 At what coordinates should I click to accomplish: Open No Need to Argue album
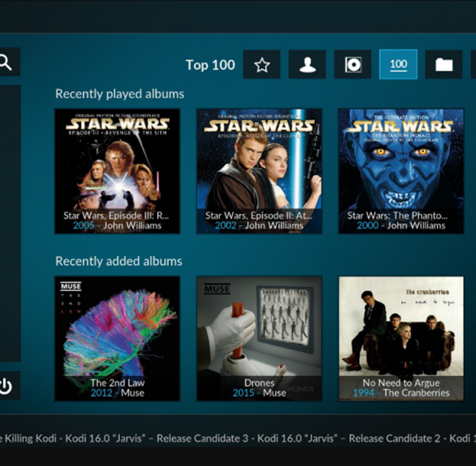coord(401,338)
